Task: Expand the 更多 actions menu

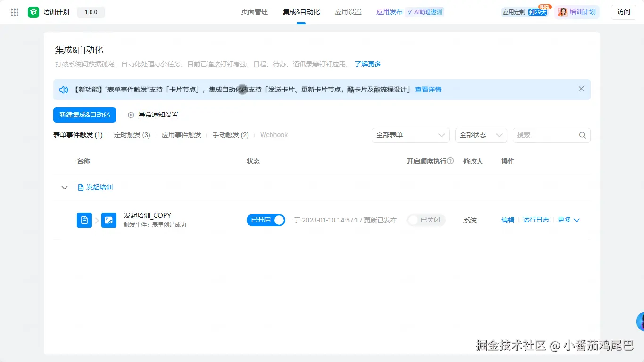Action: (x=569, y=220)
